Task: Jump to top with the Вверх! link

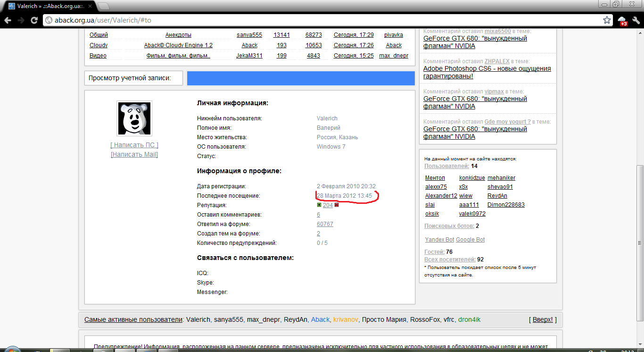Action: [x=543, y=319]
